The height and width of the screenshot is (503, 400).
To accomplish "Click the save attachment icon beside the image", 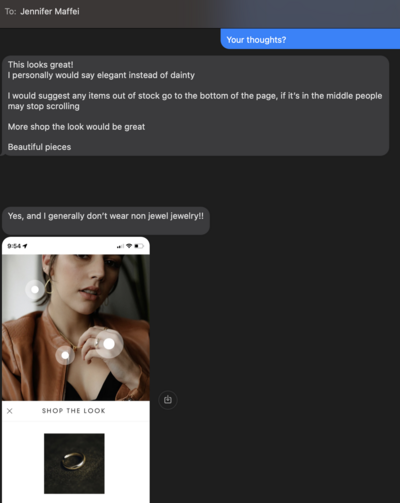I will point(168,399).
